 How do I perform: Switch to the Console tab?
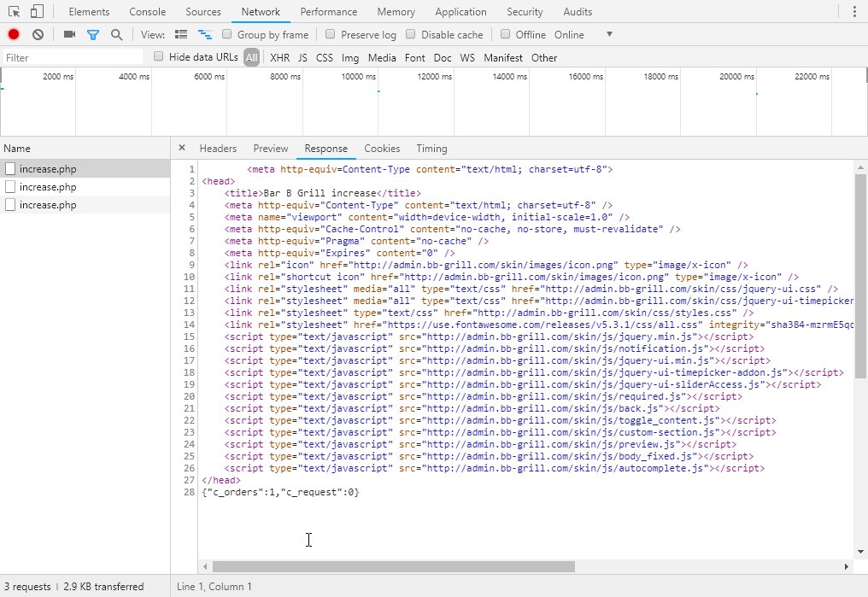(x=148, y=12)
